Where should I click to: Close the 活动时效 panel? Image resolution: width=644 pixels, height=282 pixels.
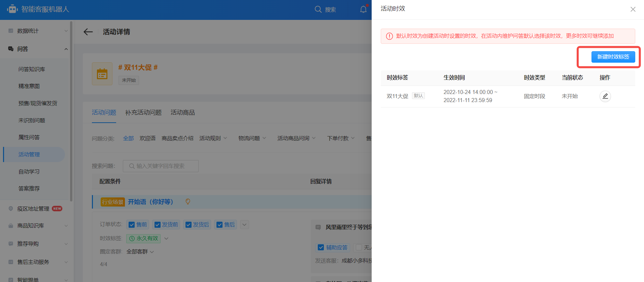[633, 9]
